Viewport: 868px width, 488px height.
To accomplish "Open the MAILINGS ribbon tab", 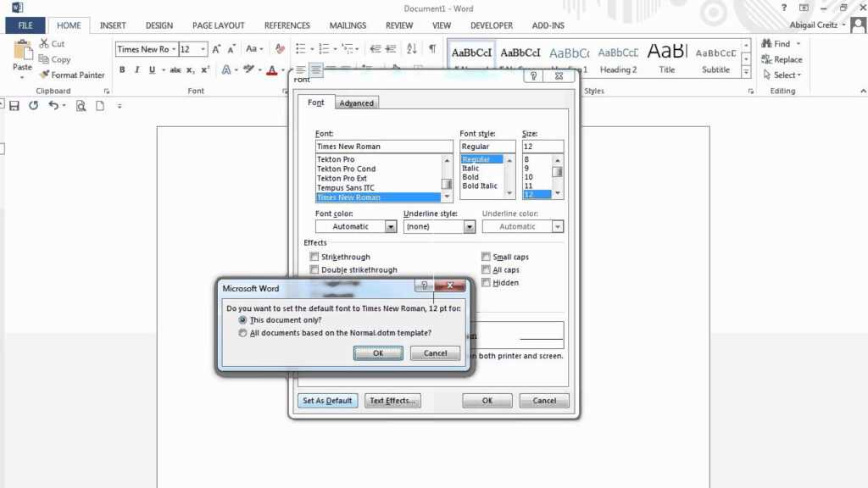I will click(x=347, y=25).
